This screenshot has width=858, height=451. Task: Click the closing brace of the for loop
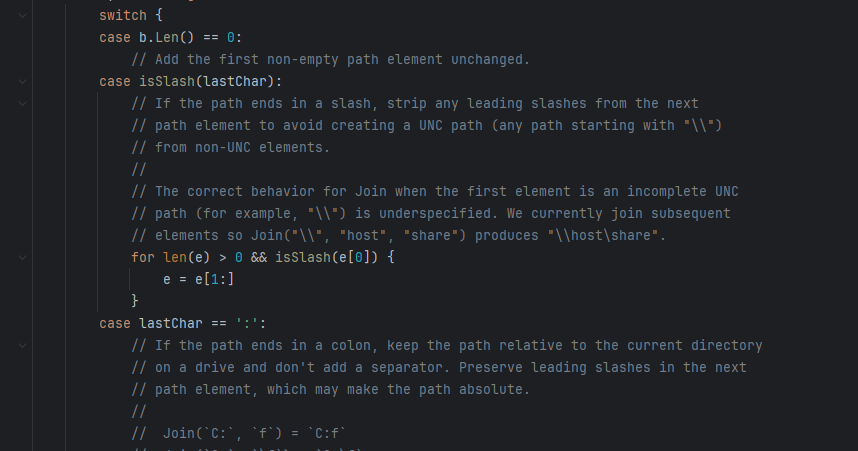tap(135, 301)
